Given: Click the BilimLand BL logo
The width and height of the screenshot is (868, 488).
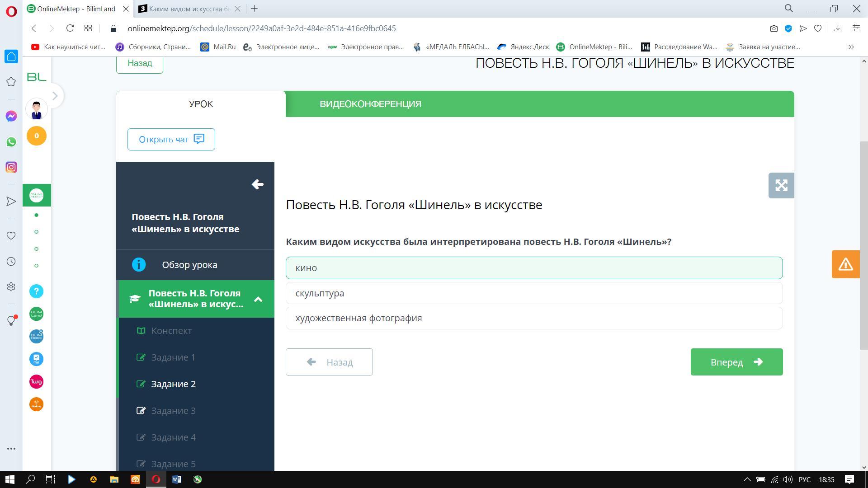Looking at the screenshot, I should click(37, 77).
